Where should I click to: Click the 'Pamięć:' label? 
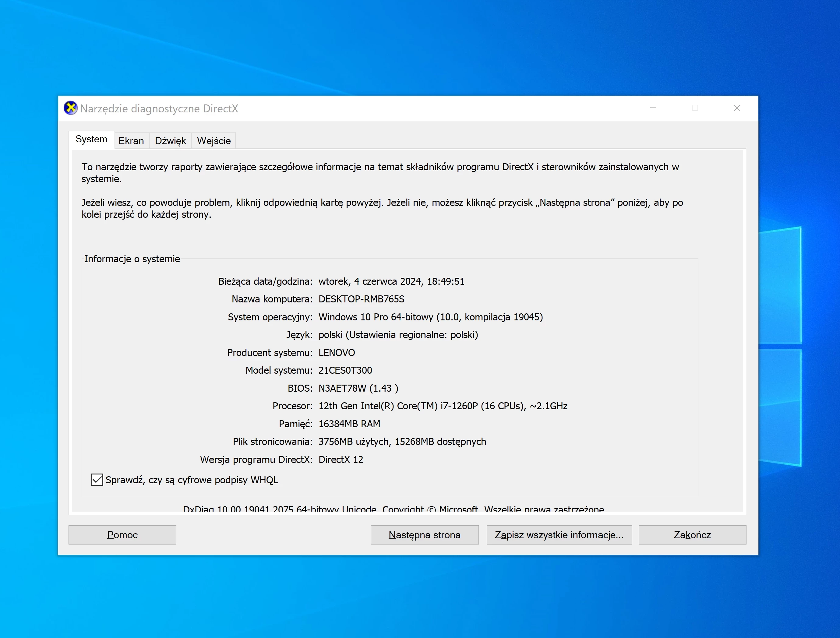pyautogui.click(x=296, y=424)
